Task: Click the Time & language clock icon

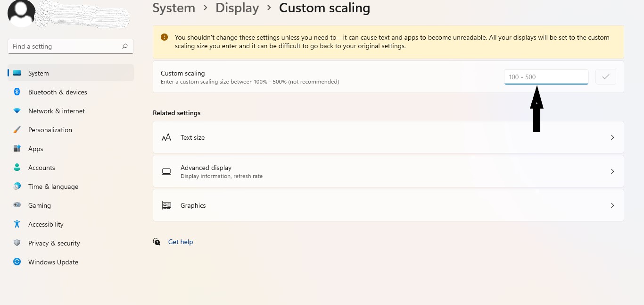Action: tap(17, 186)
